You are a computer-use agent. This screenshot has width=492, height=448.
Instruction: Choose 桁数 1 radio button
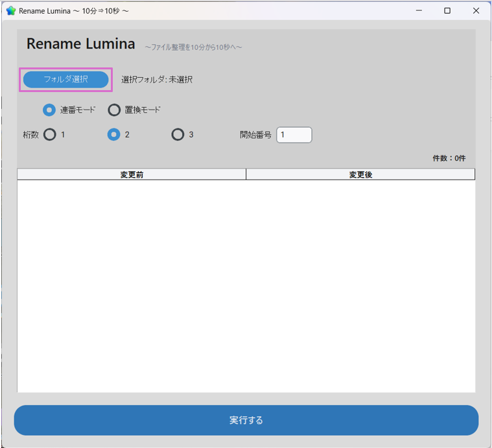(49, 135)
